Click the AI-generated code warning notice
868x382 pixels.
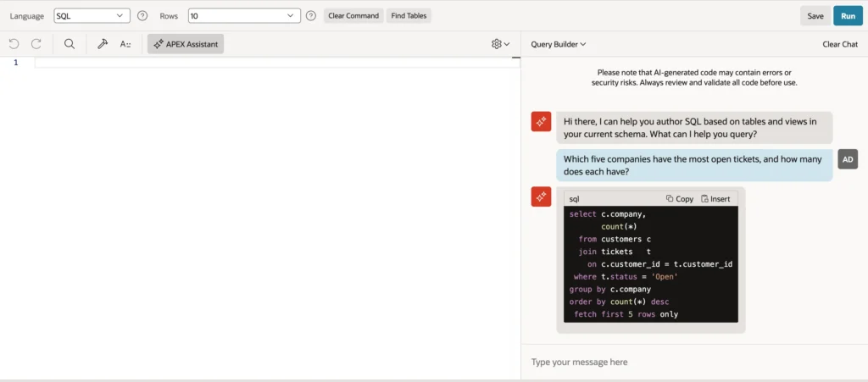coord(694,77)
